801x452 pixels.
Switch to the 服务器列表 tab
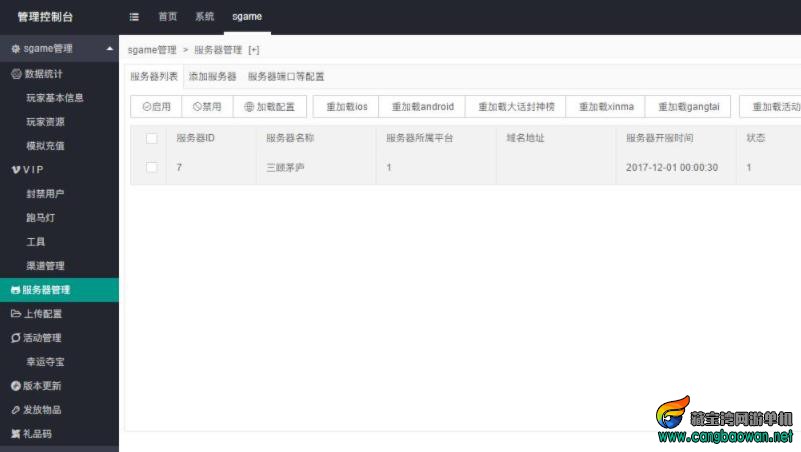click(x=154, y=77)
